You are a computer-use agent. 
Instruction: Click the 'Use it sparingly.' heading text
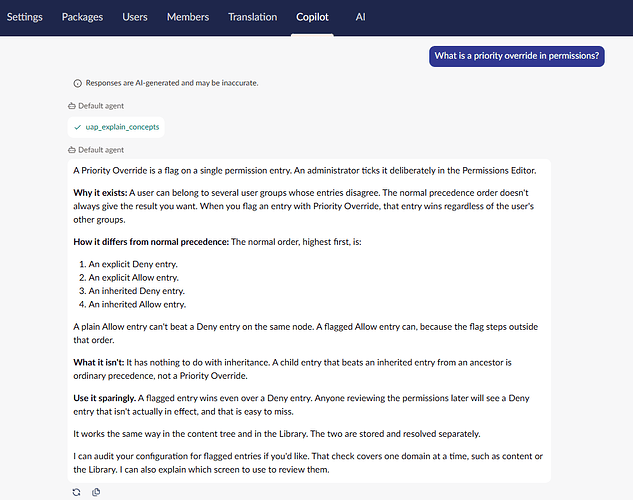click(x=105, y=398)
